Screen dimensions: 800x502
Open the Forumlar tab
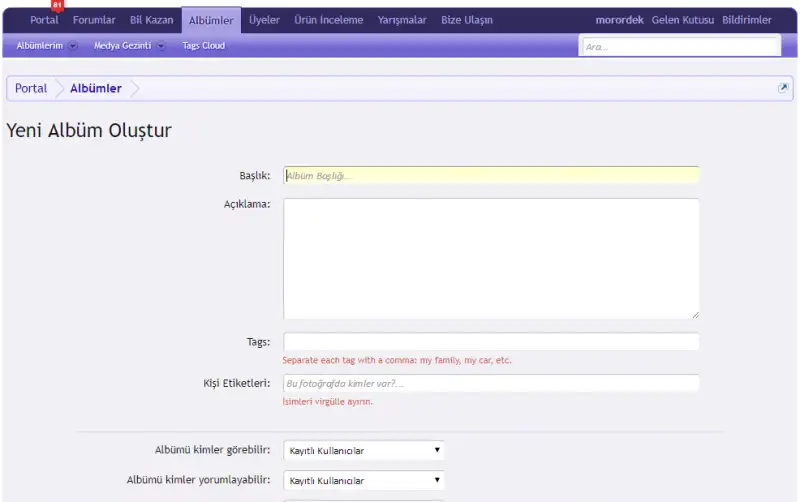[94, 20]
